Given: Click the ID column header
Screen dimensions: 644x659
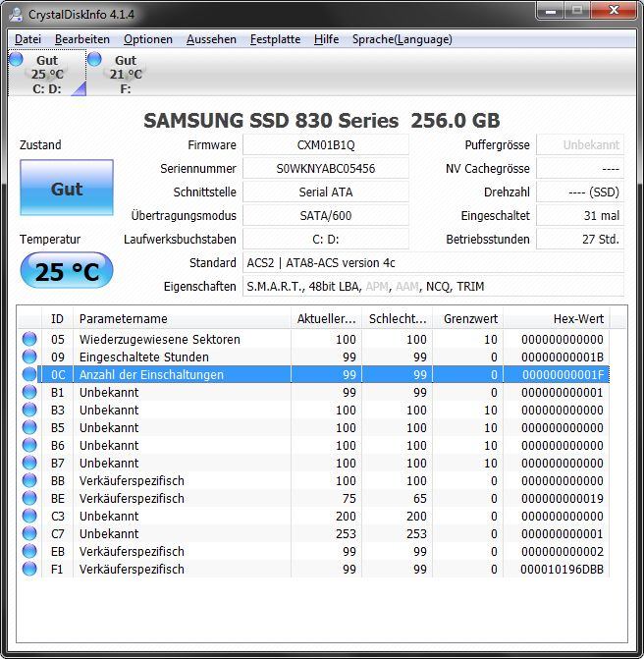Looking at the screenshot, I should coord(57,318).
